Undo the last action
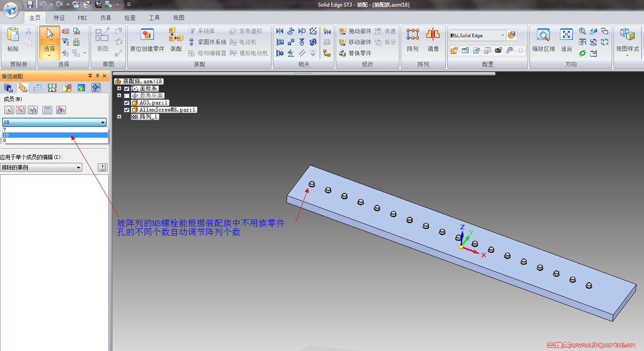Viewport: 644px width, 351px height. (43, 4)
